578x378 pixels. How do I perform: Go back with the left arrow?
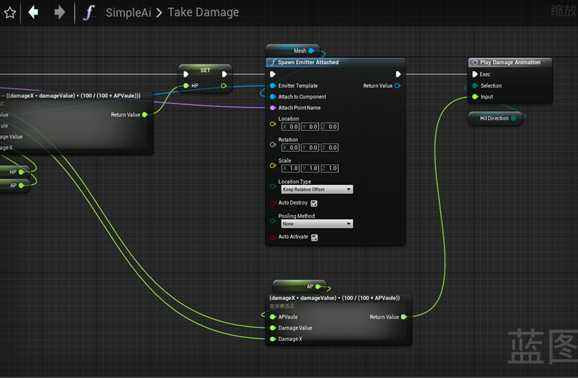tap(34, 12)
